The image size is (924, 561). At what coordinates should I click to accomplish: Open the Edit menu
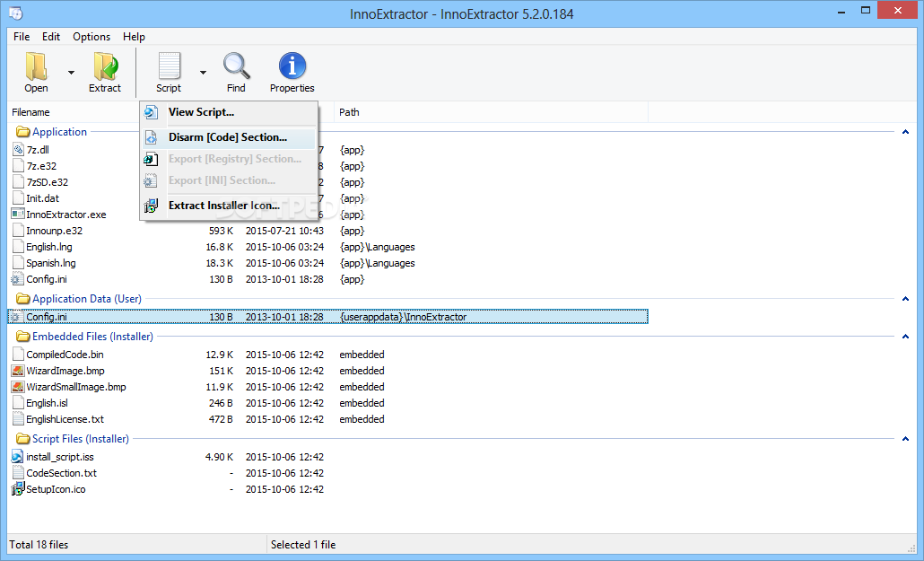click(50, 37)
